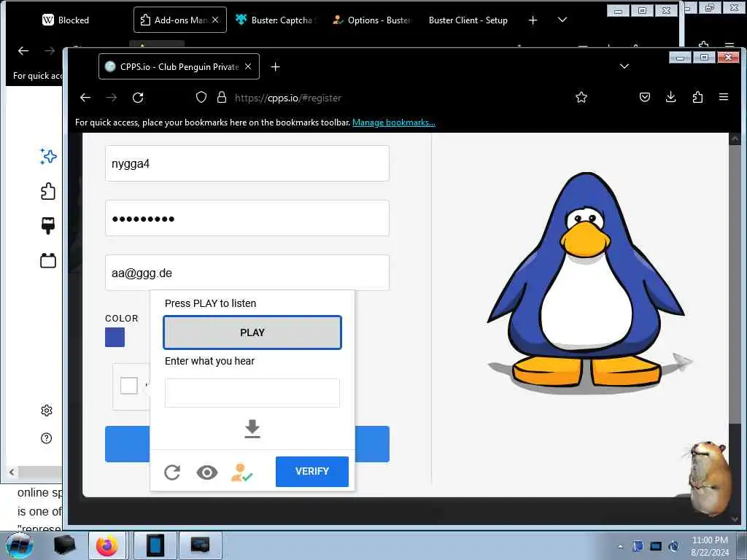Open a new tab in the CPPS.io window
The height and width of the screenshot is (560, 747).
(275, 66)
